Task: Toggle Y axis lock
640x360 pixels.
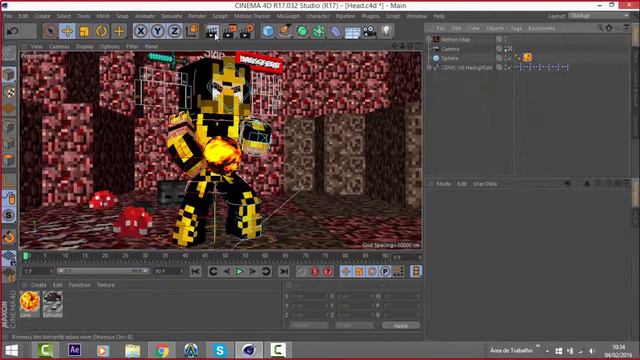Action: [158, 31]
